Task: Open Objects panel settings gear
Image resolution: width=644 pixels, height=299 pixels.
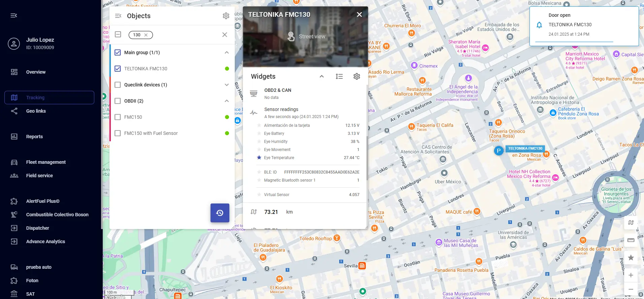Action: pos(226,16)
